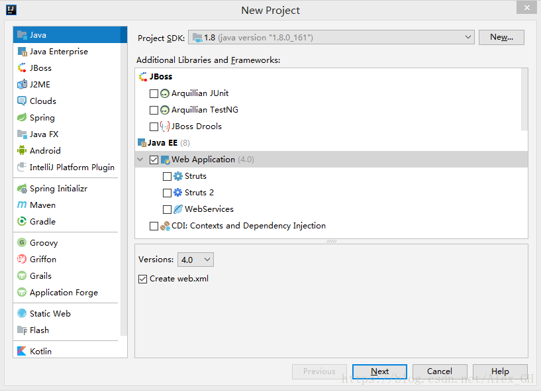Click the Arquillian TestNG framework icon
The height and width of the screenshot is (392, 541).
point(165,110)
